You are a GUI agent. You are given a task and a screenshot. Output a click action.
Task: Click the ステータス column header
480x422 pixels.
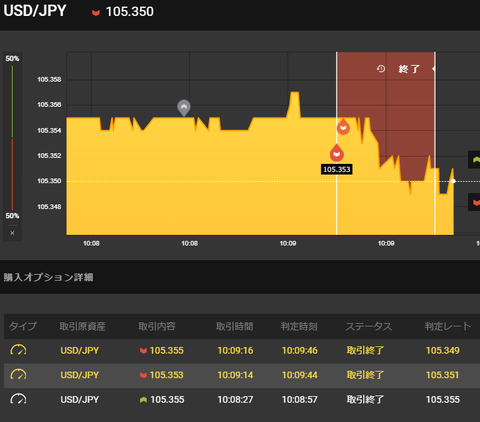[x=369, y=326]
